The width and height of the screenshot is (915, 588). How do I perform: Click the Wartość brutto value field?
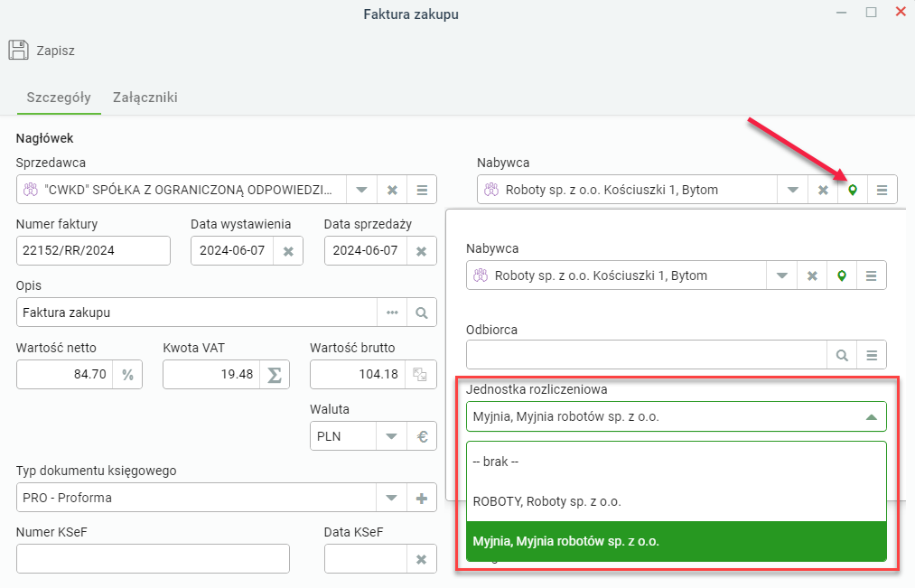[x=359, y=375]
